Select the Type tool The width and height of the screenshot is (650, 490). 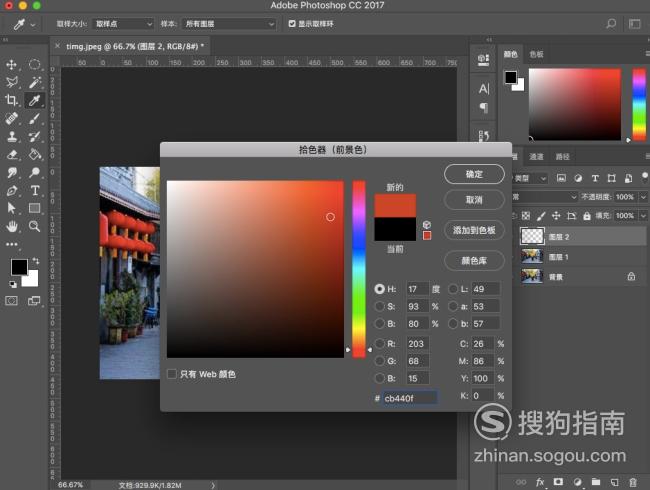34,190
